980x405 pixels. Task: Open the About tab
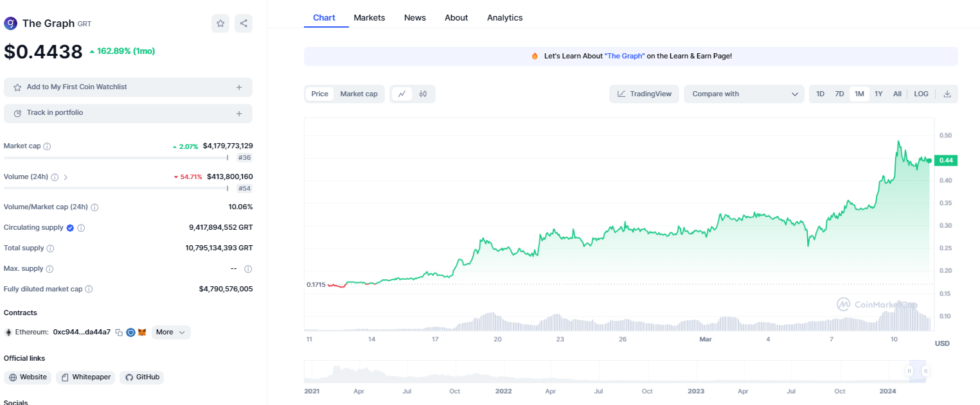tap(456, 17)
